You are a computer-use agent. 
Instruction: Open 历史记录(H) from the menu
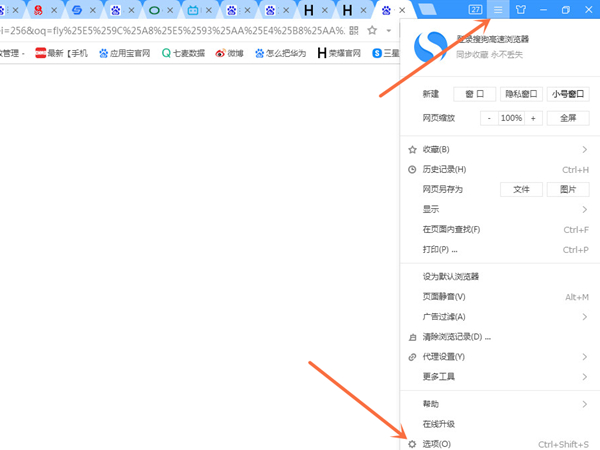(445, 170)
